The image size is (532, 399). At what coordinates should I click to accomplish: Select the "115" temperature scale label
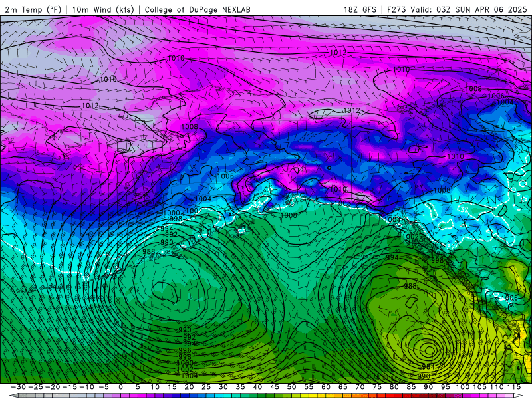513,387
